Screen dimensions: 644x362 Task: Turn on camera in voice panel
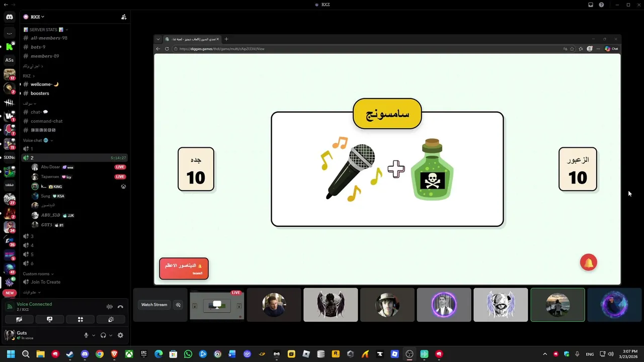19,319
